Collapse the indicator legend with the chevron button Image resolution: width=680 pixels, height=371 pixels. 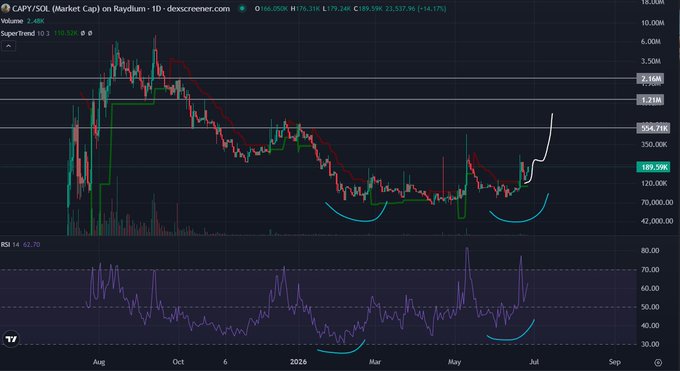tap(8, 46)
